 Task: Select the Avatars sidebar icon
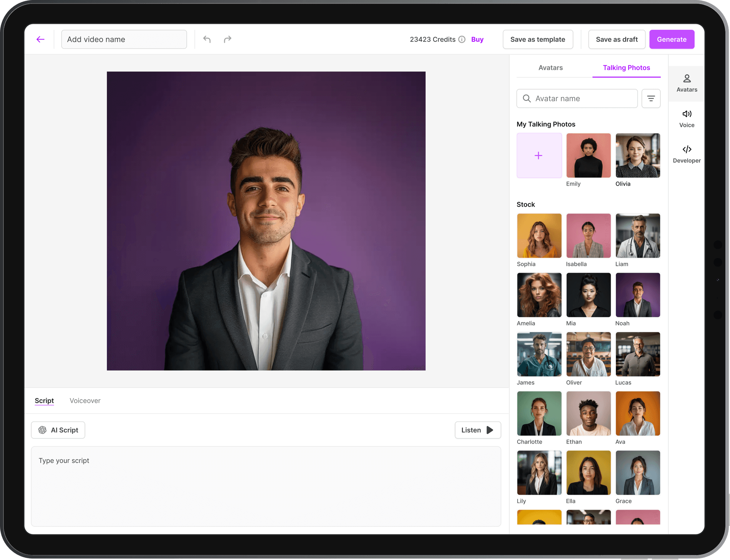tap(687, 83)
